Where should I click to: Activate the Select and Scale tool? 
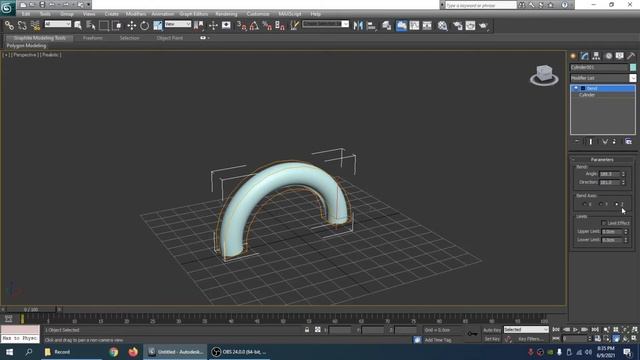pyautogui.click(x=158, y=26)
